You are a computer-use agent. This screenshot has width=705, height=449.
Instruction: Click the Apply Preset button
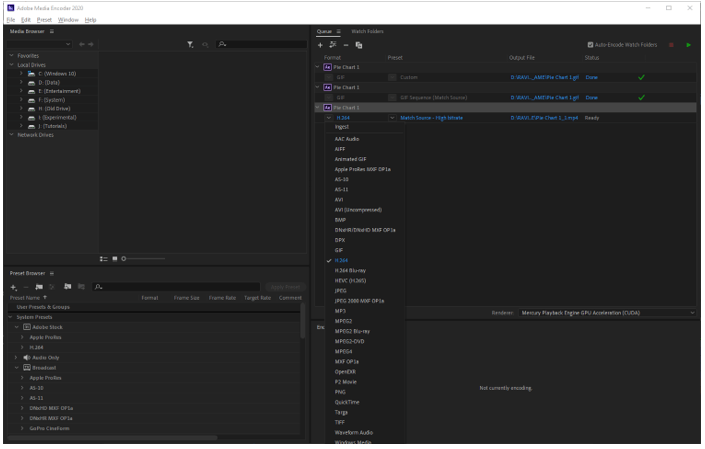tap(285, 287)
